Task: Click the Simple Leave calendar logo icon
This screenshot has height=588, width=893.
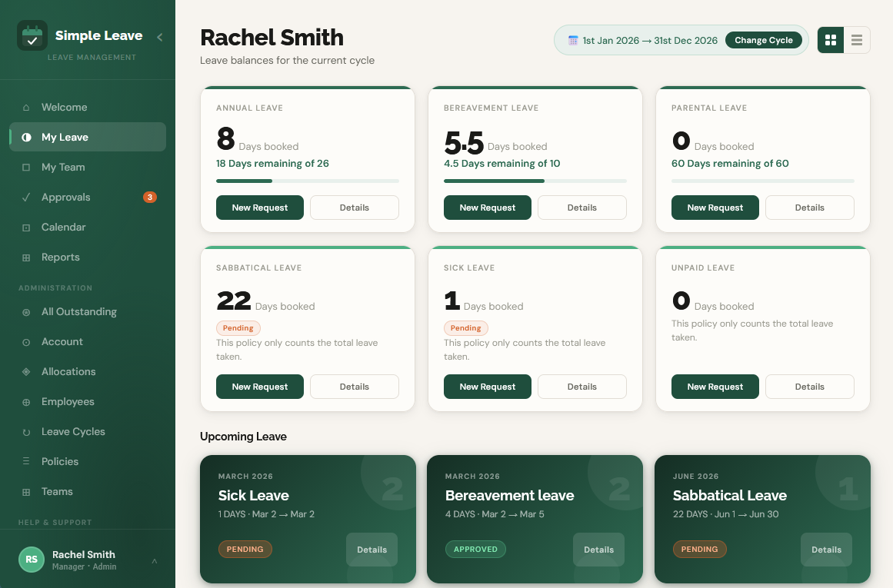Action: [32, 36]
